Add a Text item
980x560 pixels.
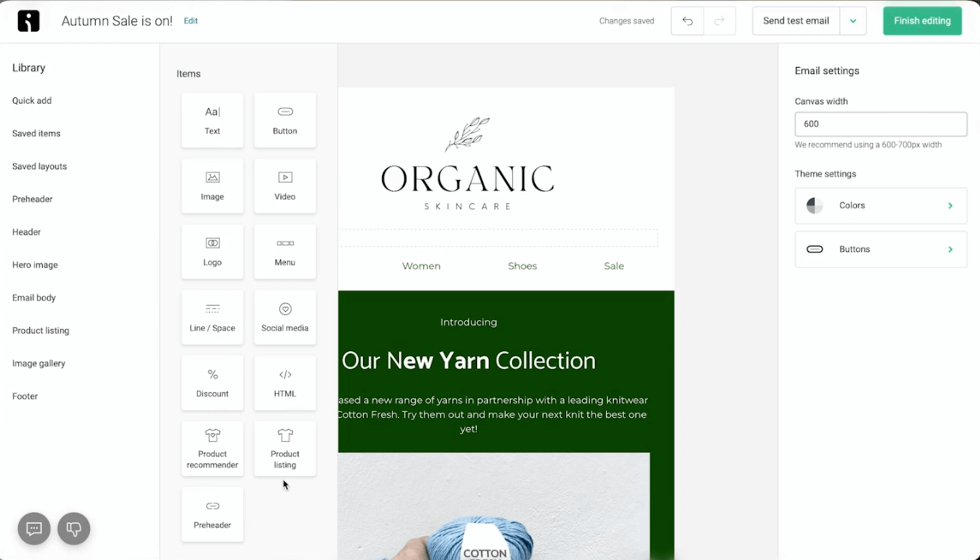pos(212,120)
